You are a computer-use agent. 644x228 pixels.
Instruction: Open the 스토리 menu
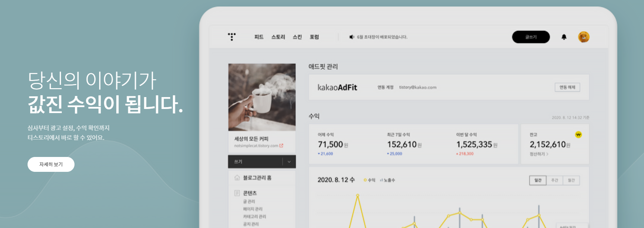click(x=278, y=37)
